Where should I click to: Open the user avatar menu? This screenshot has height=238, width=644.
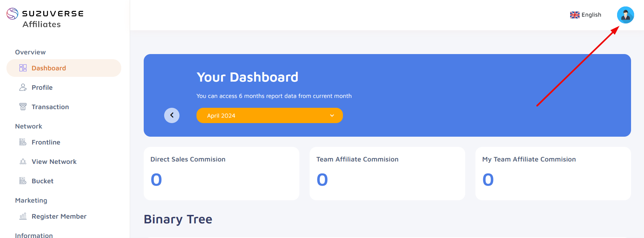click(x=625, y=15)
